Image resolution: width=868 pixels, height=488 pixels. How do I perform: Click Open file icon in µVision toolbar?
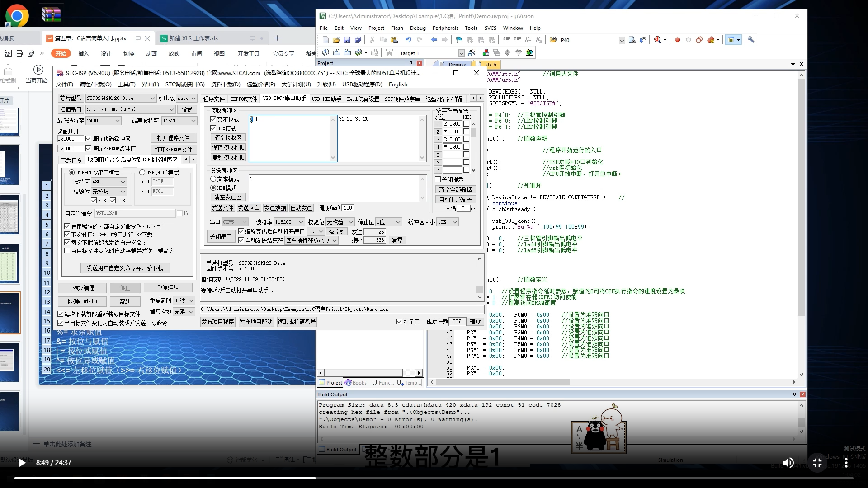[336, 40]
